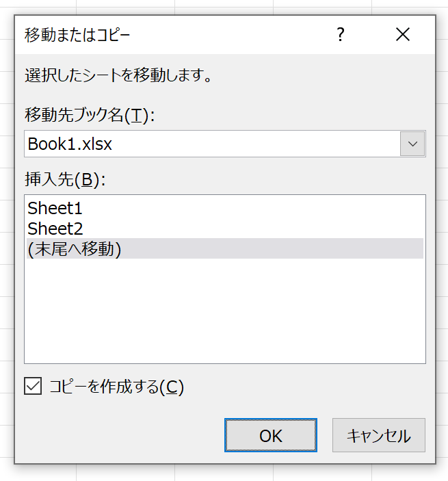Toggle the コピーを作成する checkbox

tap(32, 387)
